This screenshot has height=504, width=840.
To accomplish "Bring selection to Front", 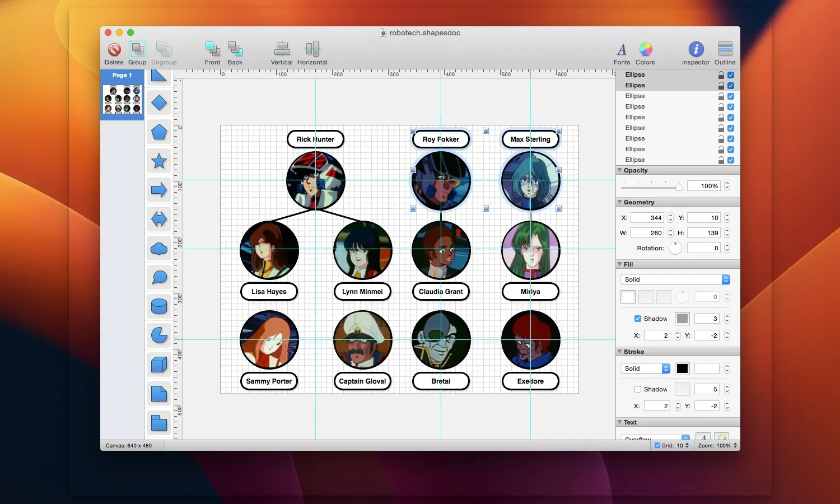I will point(212,50).
